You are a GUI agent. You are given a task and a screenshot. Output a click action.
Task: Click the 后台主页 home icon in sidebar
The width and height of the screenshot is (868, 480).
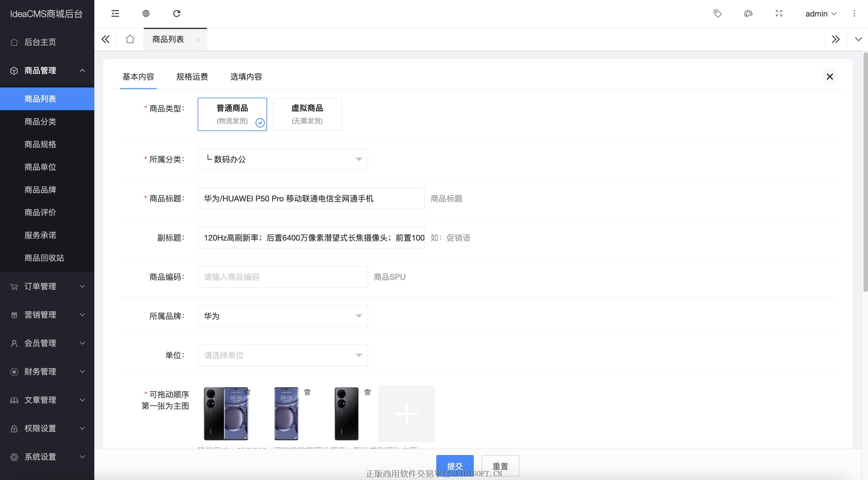tap(14, 42)
